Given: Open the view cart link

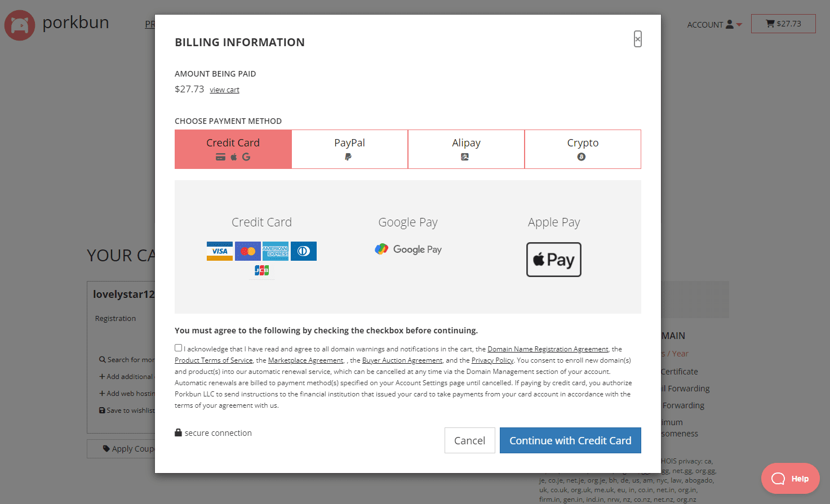Looking at the screenshot, I should [224, 90].
